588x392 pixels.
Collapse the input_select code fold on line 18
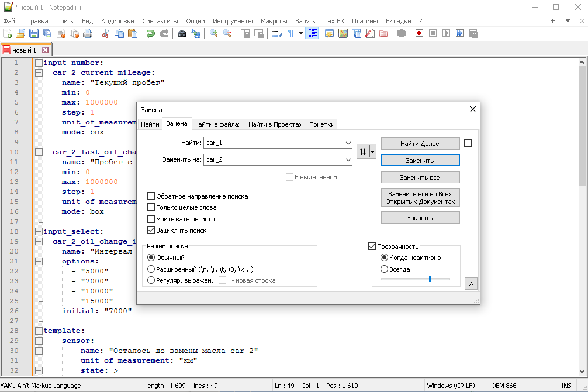point(39,231)
